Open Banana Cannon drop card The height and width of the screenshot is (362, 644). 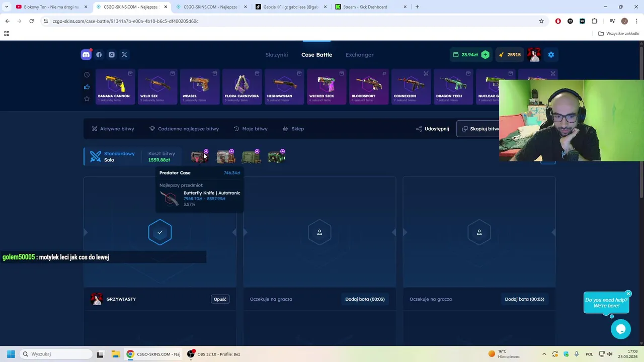[x=114, y=86]
